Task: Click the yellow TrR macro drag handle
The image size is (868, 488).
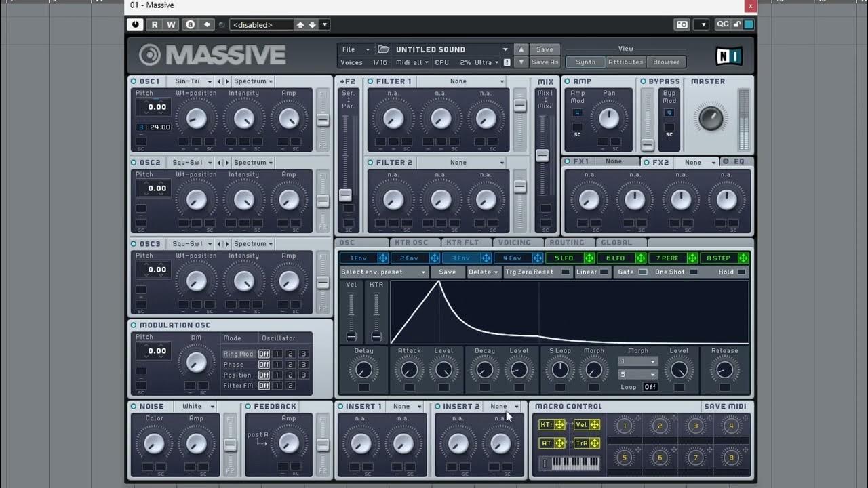Action: (595, 443)
